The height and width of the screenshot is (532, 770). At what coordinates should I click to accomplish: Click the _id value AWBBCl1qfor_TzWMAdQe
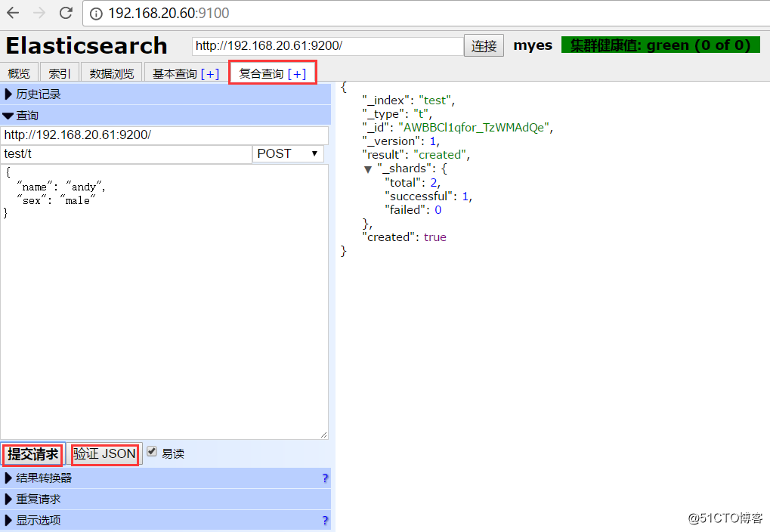click(473, 128)
